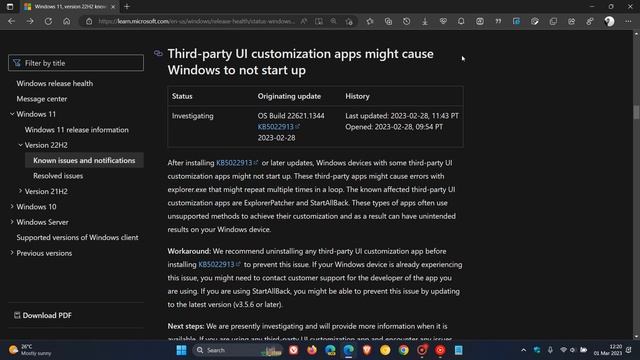Open Browser essentials heart icon

[443, 21]
